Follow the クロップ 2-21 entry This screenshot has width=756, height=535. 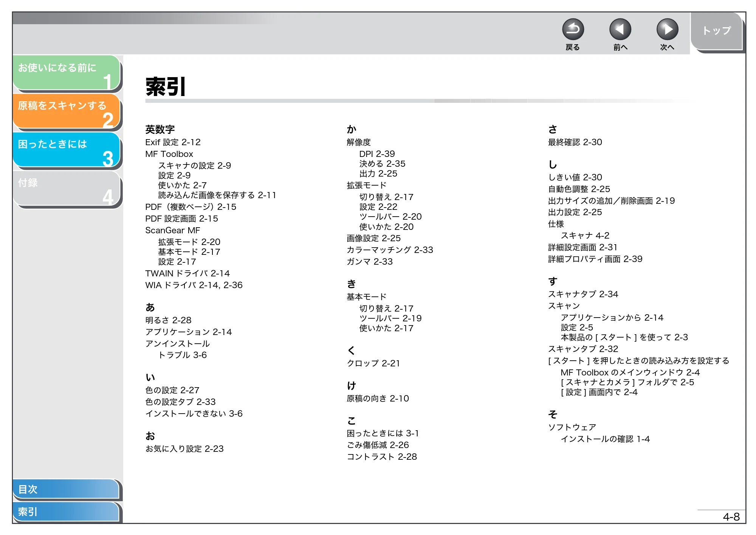373,363
